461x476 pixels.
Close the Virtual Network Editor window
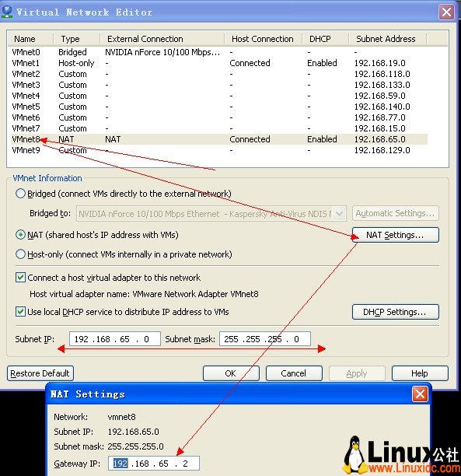(x=446, y=12)
